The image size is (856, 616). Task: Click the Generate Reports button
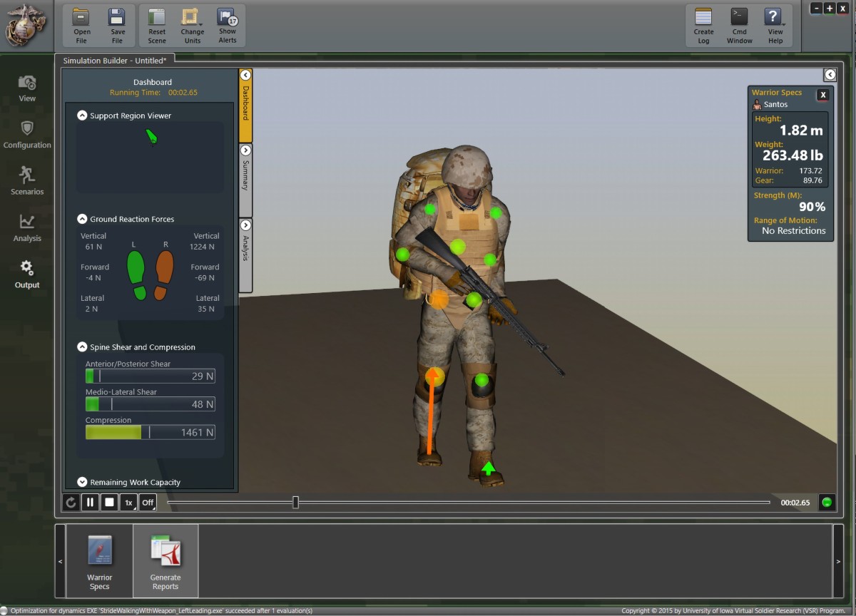[x=165, y=561]
